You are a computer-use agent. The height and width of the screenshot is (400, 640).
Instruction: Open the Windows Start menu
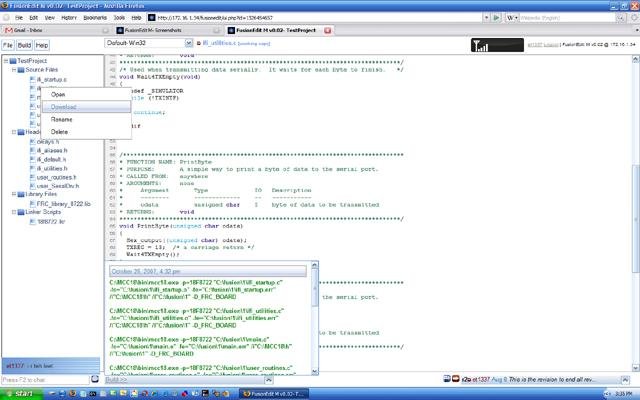[21, 394]
